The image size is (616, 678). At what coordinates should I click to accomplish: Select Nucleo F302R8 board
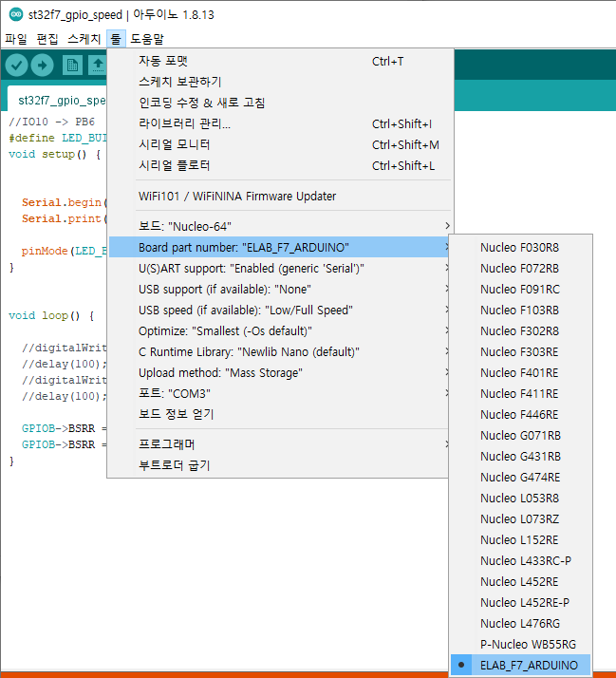[520, 330]
